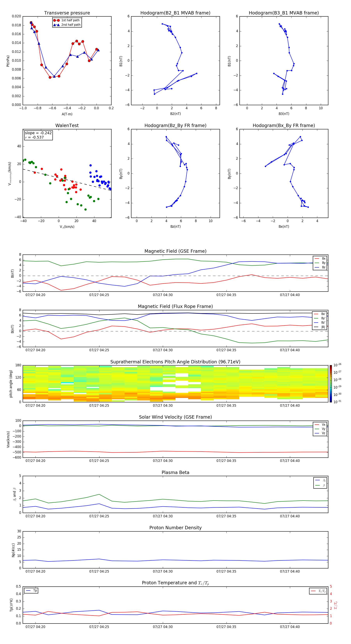This screenshot has width=351, height=644.
Task: Click the 'Proton Temperature and Te/Tp' title
Action: pyautogui.click(x=175, y=583)
